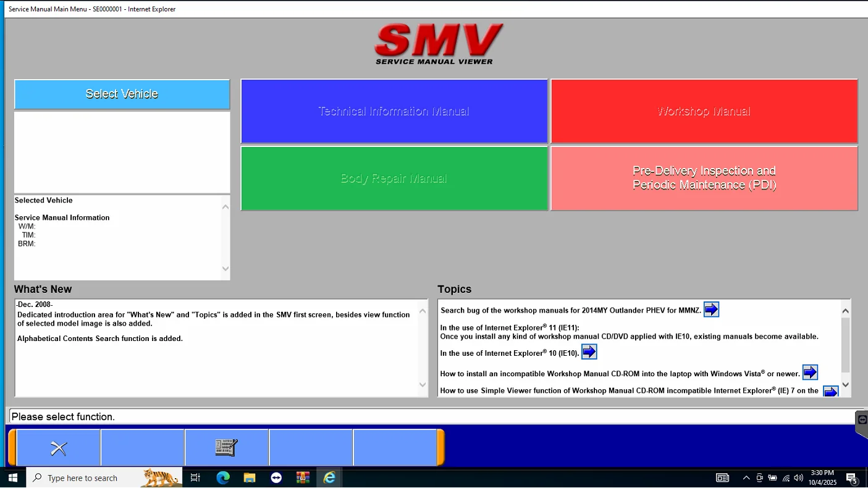The width and height of the screenshot is (868, 488).
Task: Click the left orange toolbar handle
Action: click(12, 448)
